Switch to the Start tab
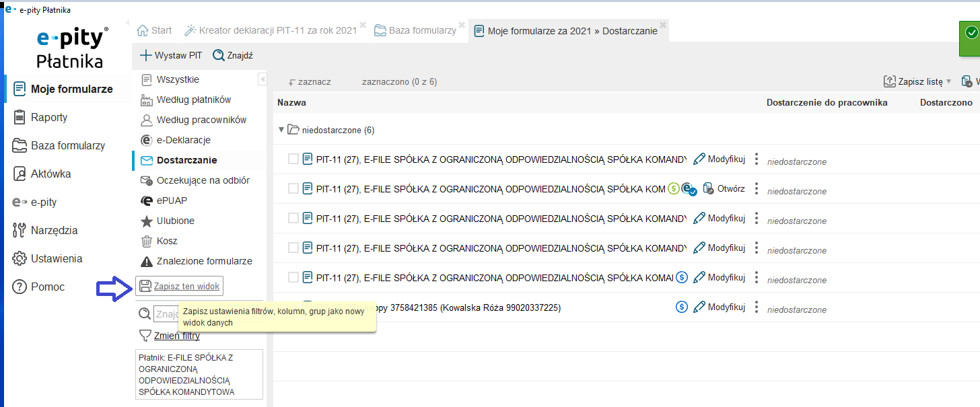This screenshot has height=407, width=980. 154,30
